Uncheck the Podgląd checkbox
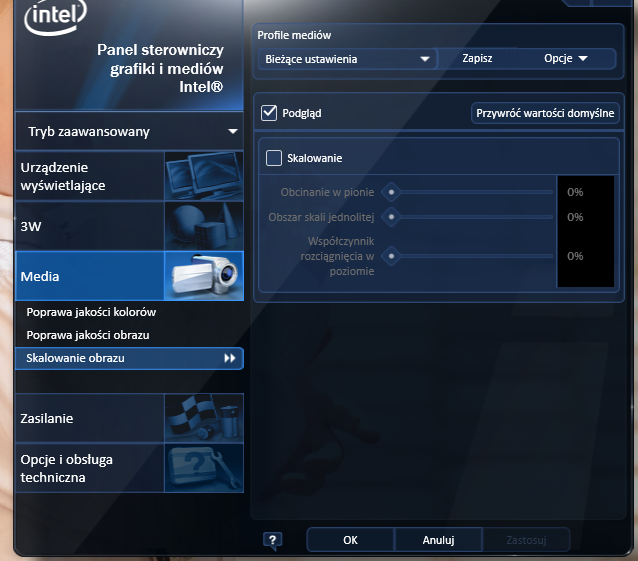638x561 pixels. (x=269, y=113)
